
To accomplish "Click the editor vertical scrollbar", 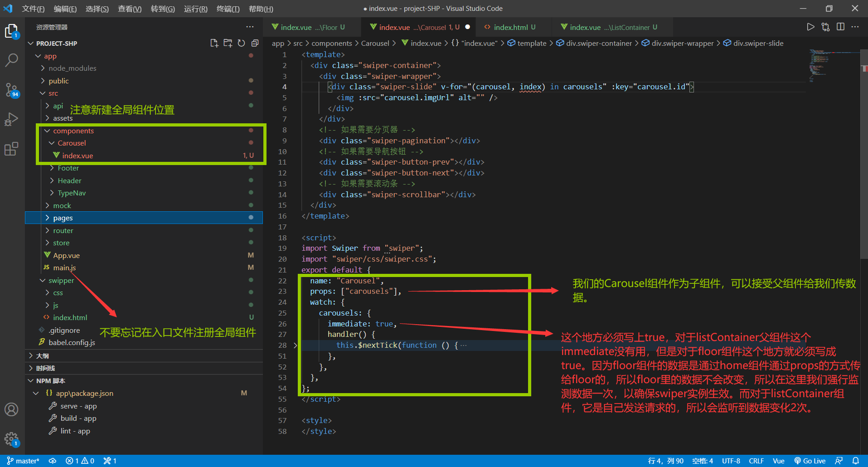I will [x=864, y=154].
